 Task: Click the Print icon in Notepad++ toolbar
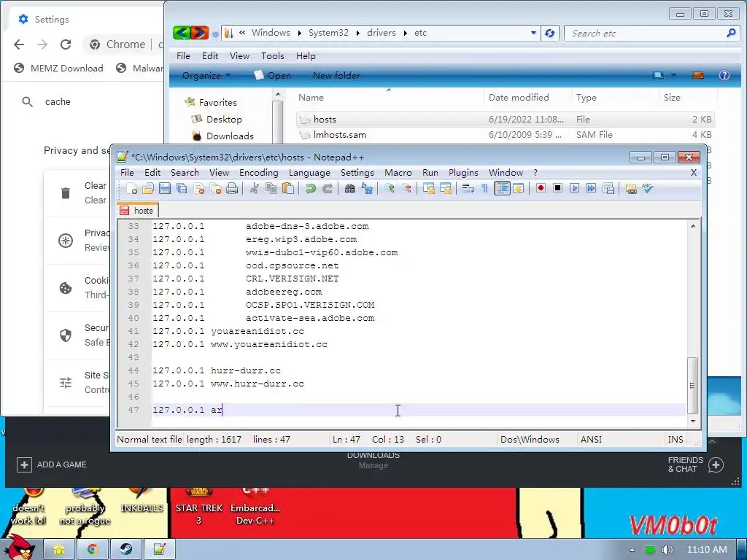click(x=232, y=189)
